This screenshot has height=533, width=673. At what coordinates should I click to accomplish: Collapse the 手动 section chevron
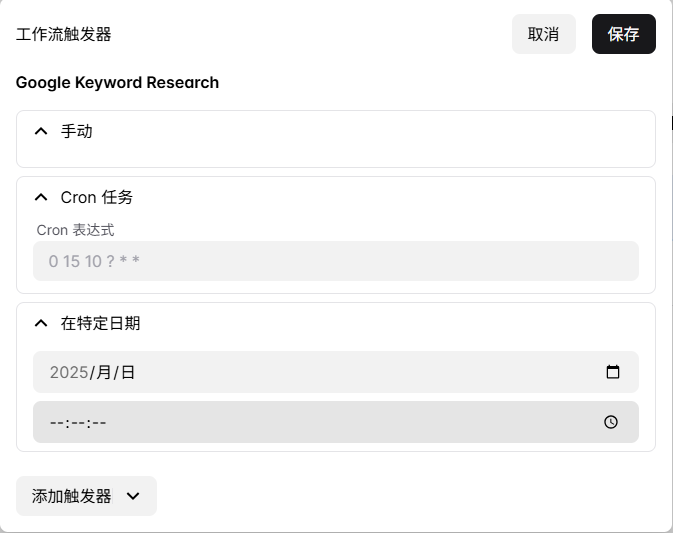point(41,131)
